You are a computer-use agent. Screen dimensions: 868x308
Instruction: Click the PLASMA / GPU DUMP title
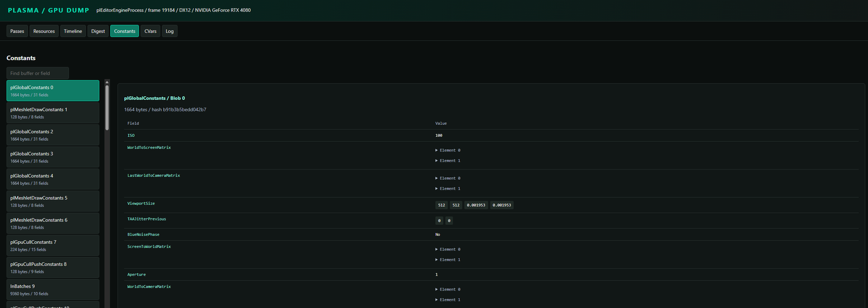48,10
